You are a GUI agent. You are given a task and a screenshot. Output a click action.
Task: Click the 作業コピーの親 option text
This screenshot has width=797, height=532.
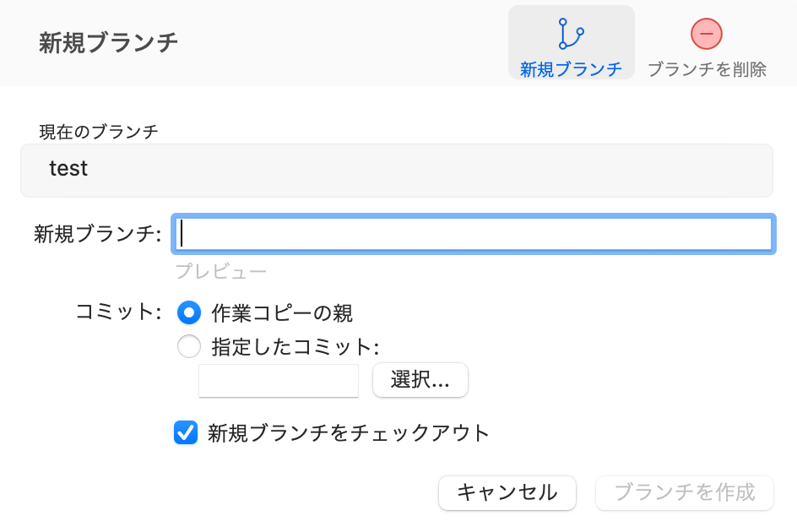pos(282,312)
